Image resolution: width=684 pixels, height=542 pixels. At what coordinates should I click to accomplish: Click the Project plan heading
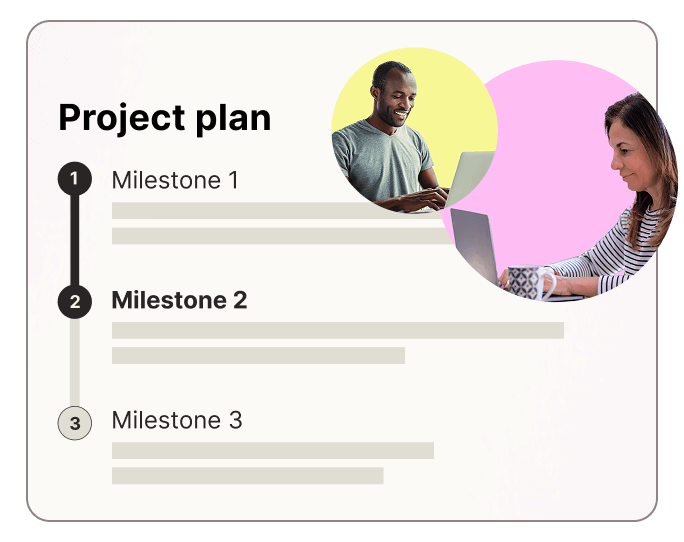(165, 118)
